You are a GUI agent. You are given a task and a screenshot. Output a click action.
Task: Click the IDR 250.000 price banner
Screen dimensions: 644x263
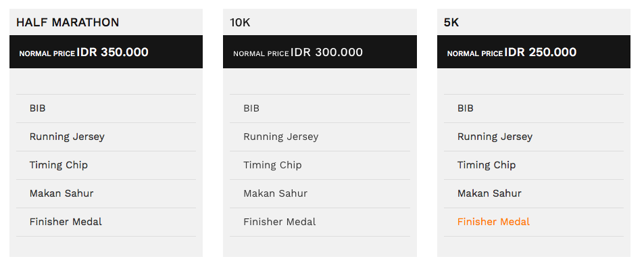click(534, 52)
